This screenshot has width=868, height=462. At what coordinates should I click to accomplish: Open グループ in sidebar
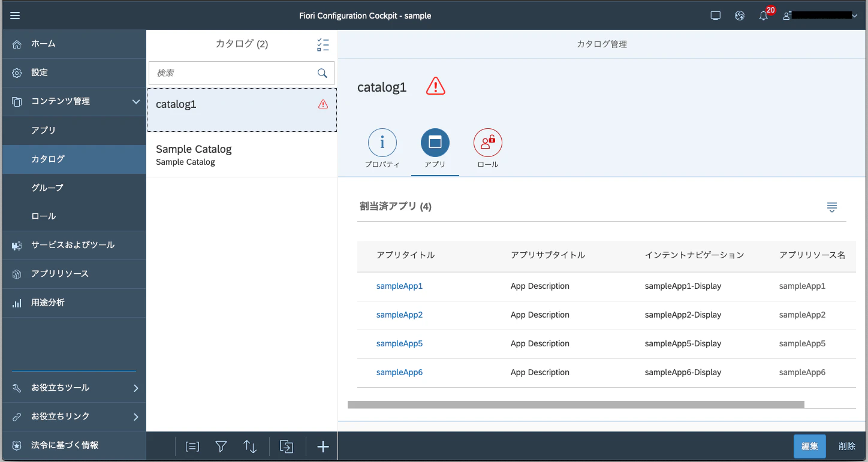coord(74,188)
